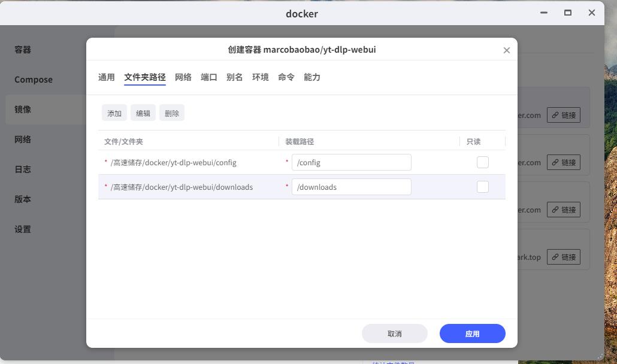Click the 装載路径 column header
Viewport: 617px width, 364px height.
coord(300,141)
